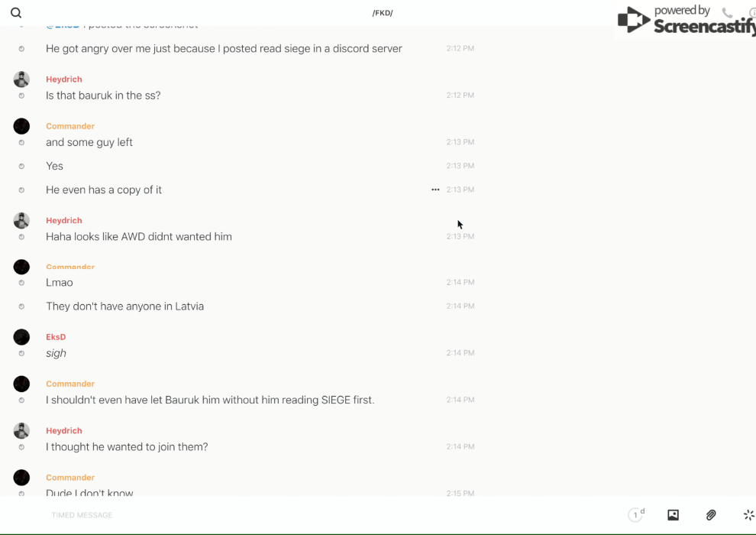
Task: Open EksD's profile picture
Action: pos(21,337)
